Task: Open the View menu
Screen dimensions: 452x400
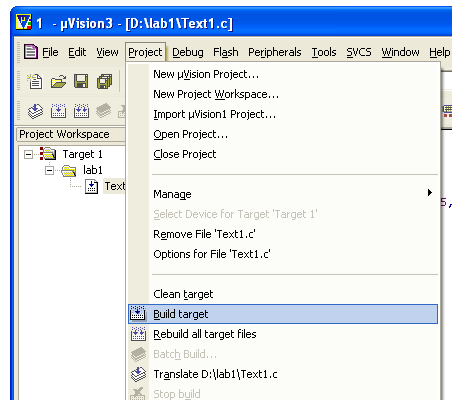Action: click(x=107, y=52)
